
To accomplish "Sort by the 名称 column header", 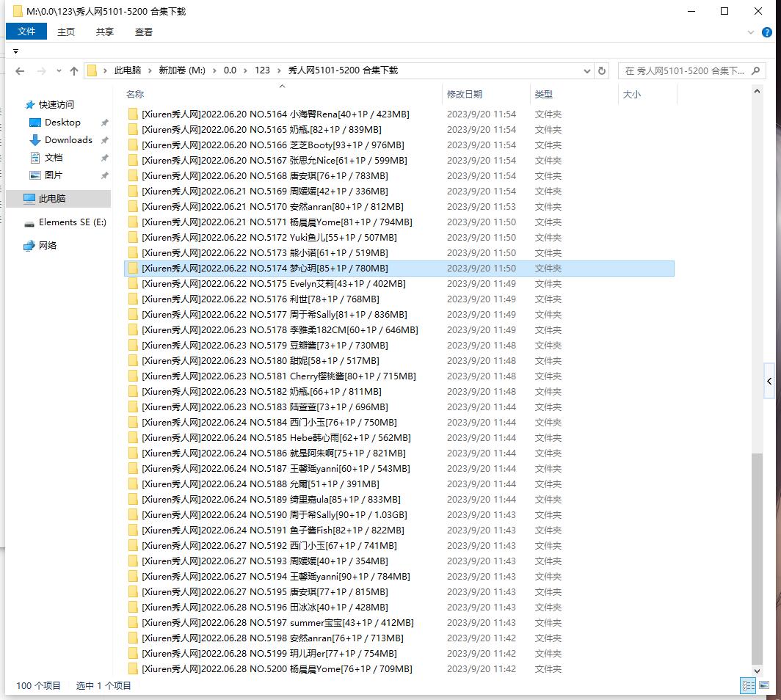I will point(135,94).
